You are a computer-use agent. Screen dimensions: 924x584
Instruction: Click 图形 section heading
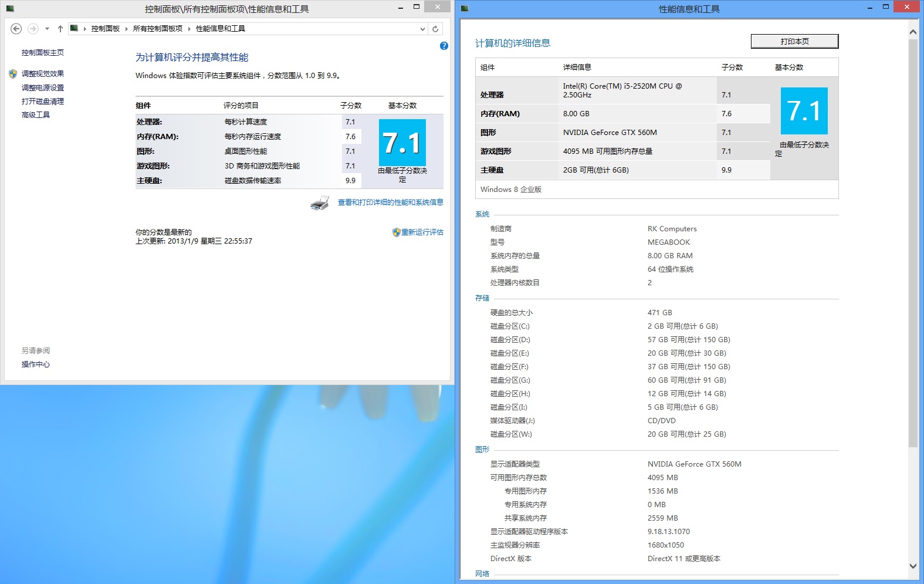pos(482,450)
